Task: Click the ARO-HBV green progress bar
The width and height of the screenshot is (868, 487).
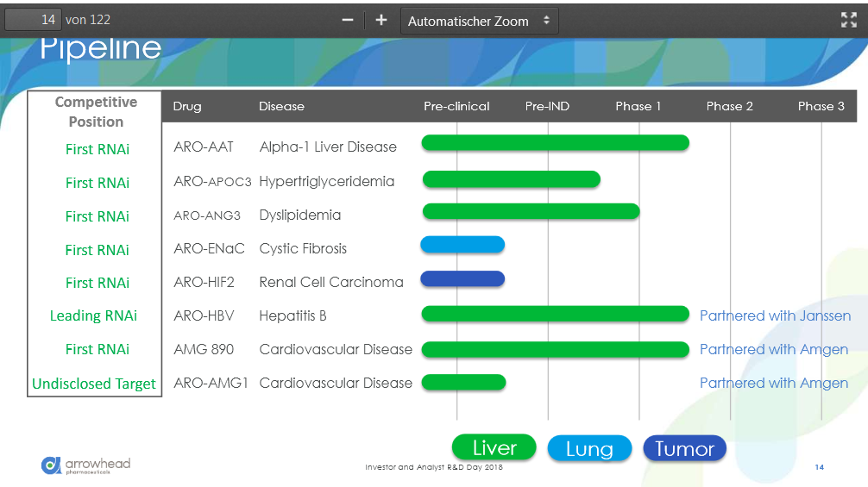Action: (556, 314)
